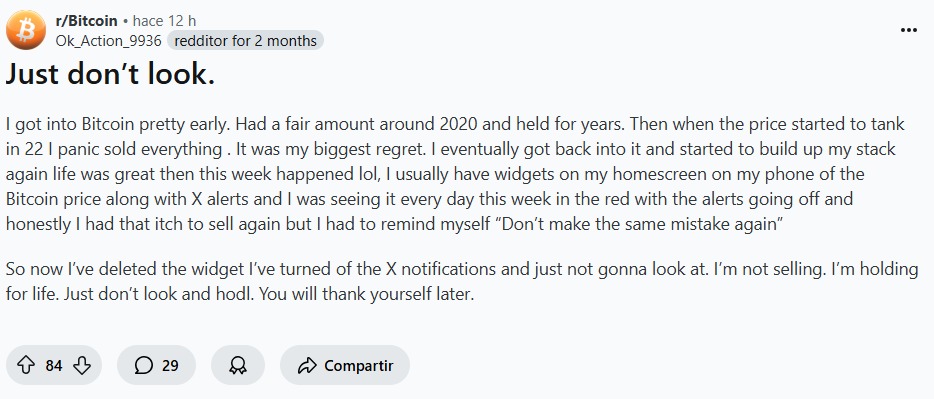The width and height of the screenshot is (934, 399).
Task: Go to the r/Bitcoin community link
Action: point(86,21)
